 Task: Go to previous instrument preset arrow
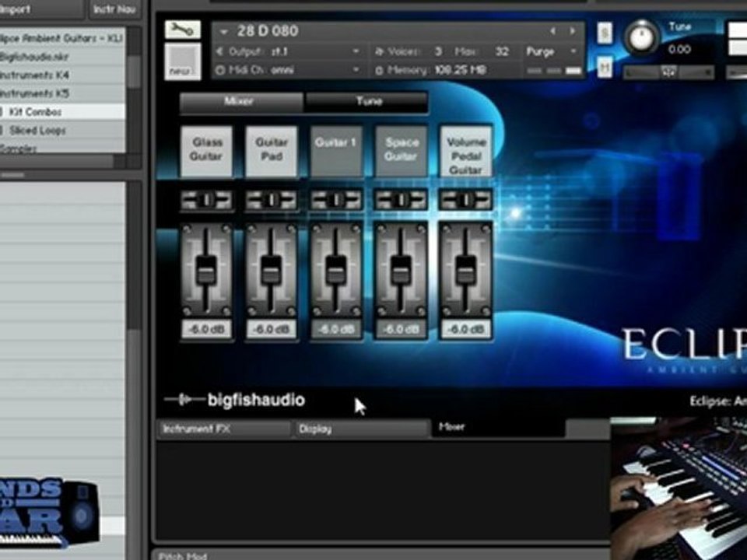coord(552,31)
